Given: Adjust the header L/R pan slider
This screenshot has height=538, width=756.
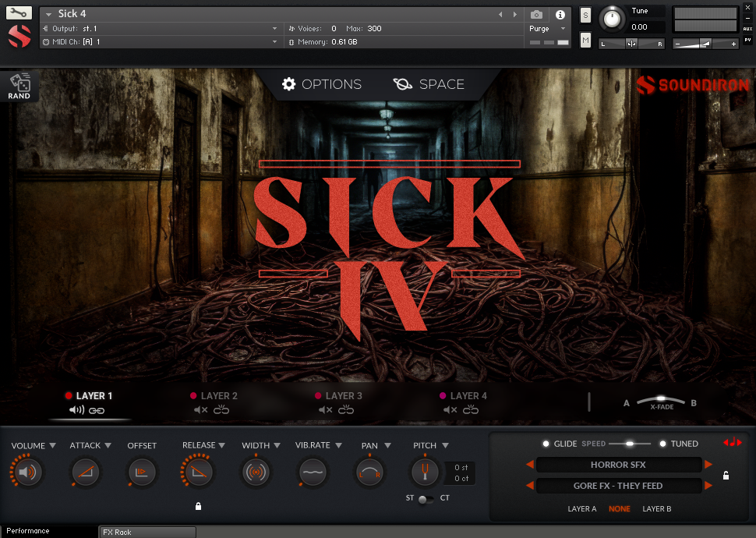Looking at the screenshot, I should 631,44.
